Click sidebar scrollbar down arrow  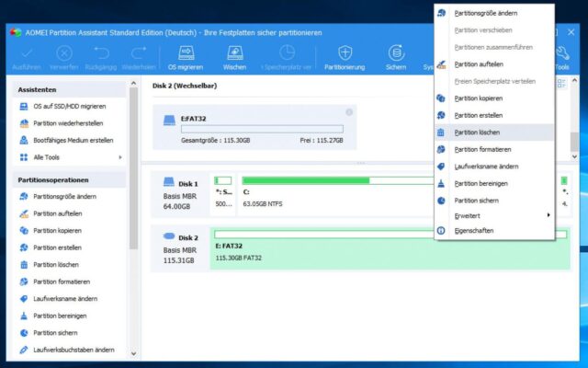133,353
